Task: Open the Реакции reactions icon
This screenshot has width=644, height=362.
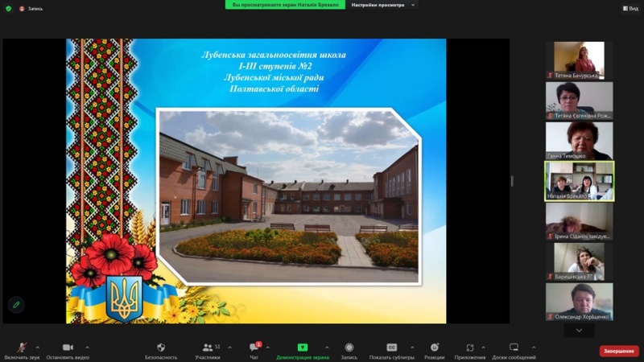Action: point(435,348)
